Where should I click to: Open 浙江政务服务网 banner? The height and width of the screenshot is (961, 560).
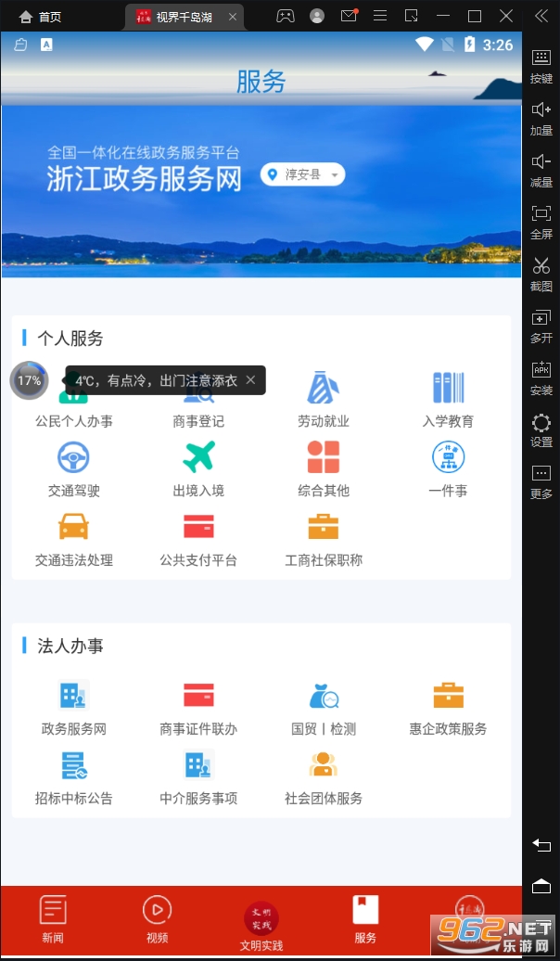pos(261,191)
